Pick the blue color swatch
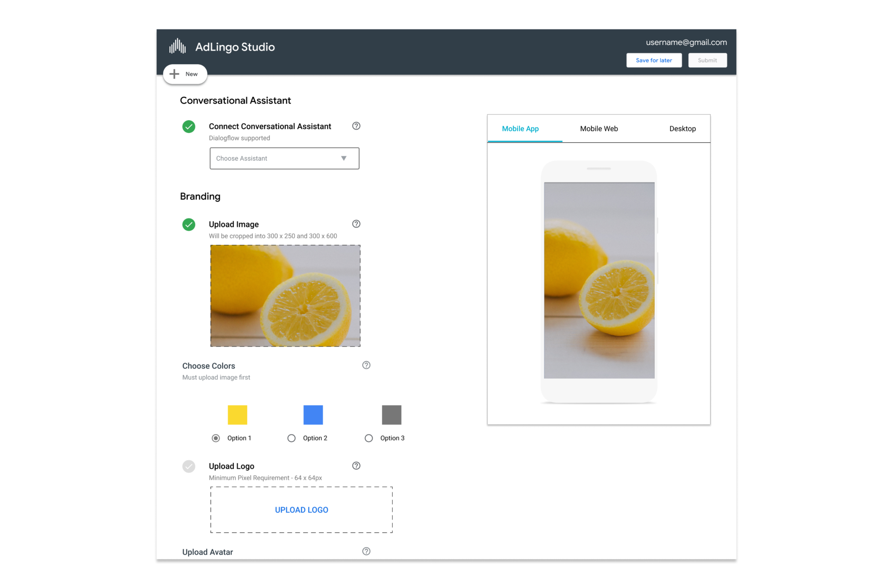Screen dimensions: 893x588 pos(313,415)
